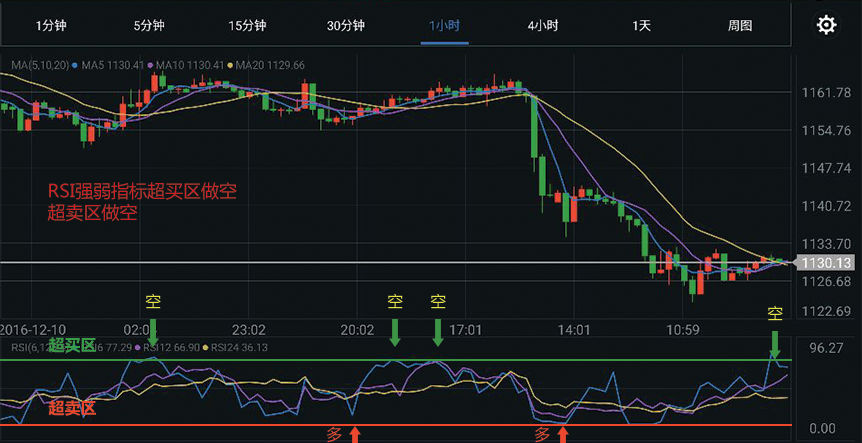Switch to the 1分钟 timeframe tab
862x443 pixels.
coord(51,26)
